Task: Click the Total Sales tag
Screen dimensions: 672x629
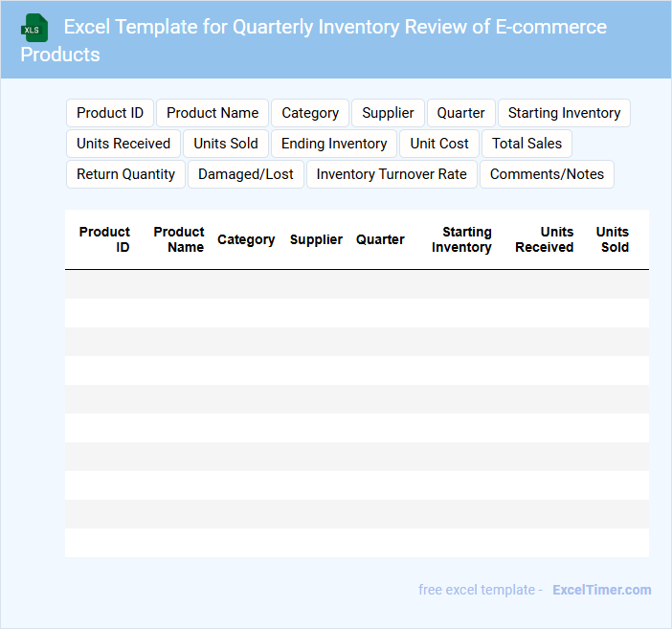Action: [x=527, y=144]
